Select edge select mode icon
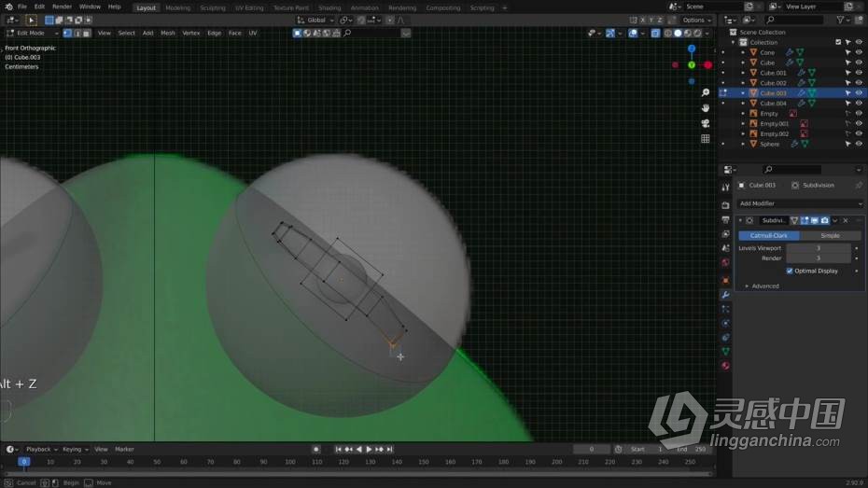Image resolution: width=868 pixels, height=488 pixels. 77,34
